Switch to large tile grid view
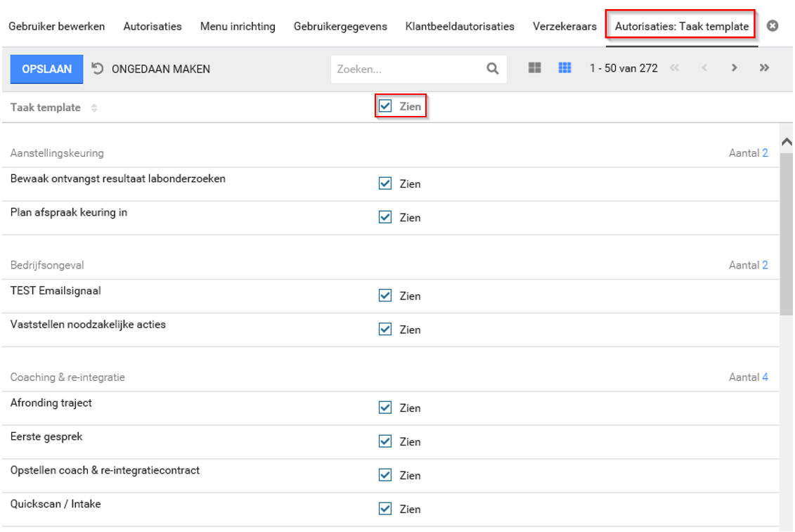The width and height of the screenshot is (795, 532). pyautogui.click(x=535, y=68)
